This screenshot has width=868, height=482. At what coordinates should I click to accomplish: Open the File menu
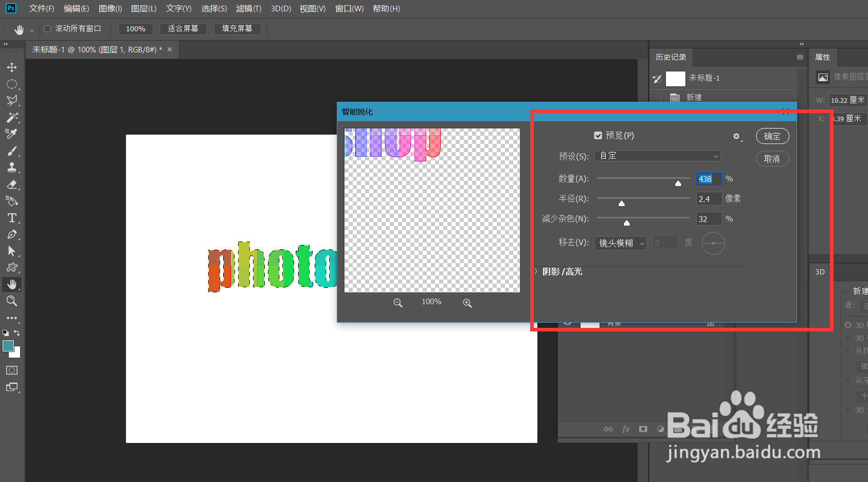tap(42, 9)
